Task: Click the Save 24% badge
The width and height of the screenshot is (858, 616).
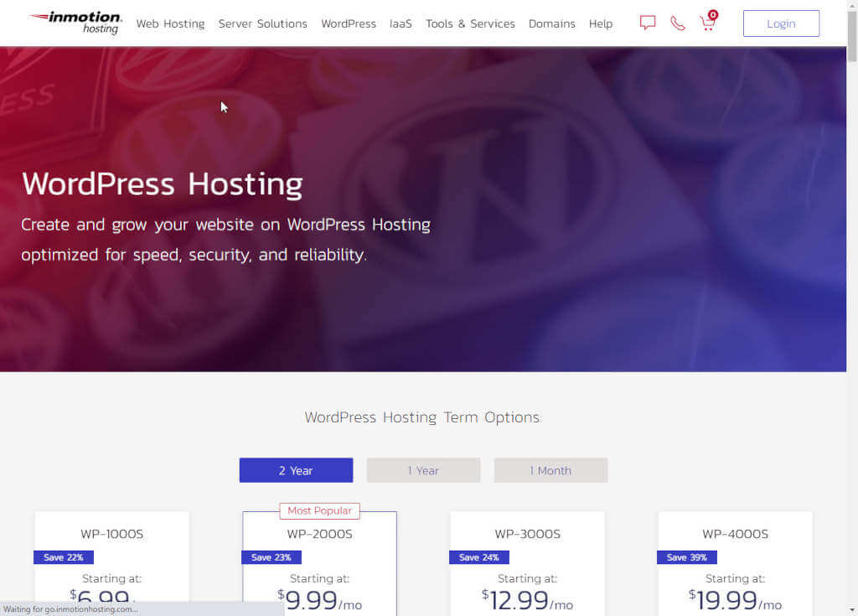Action: pos(479,557)
